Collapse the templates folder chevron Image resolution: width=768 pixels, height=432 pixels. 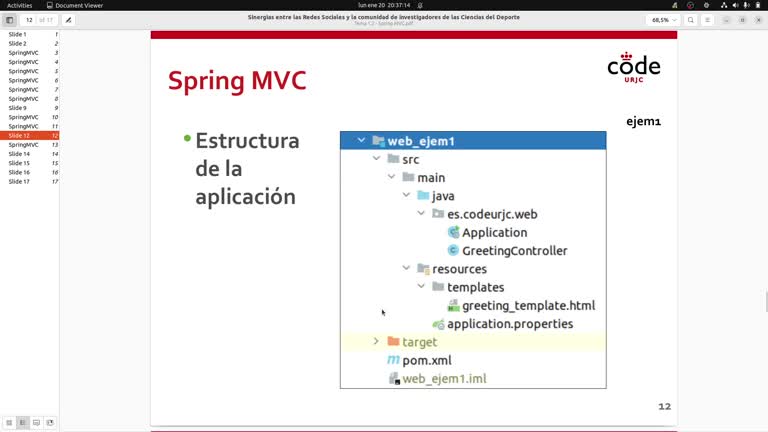pyautogui.click(x=421, y=287)
